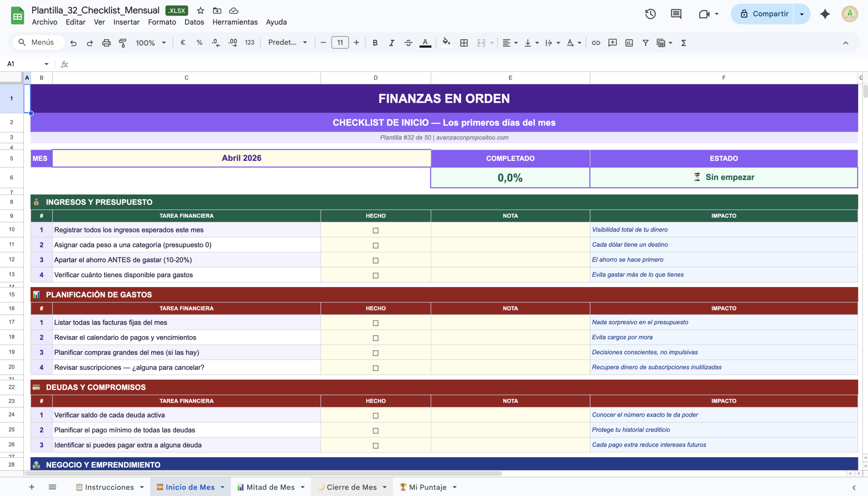Viewport: 868px width, 496px height.
Task: Open the A1 name box dropdown arrow
Action: (46, 64)
